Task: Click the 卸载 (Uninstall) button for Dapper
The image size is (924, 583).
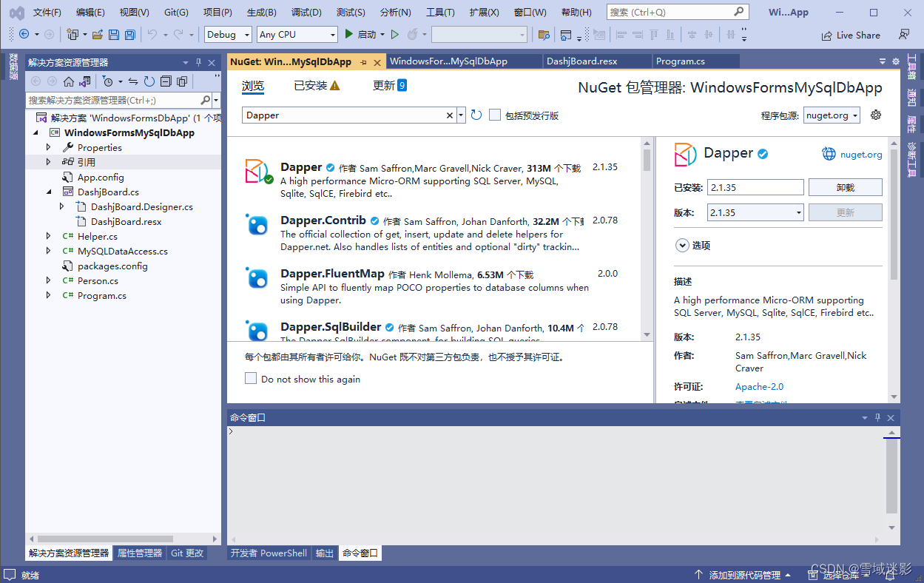Action: tap(845, 186)
